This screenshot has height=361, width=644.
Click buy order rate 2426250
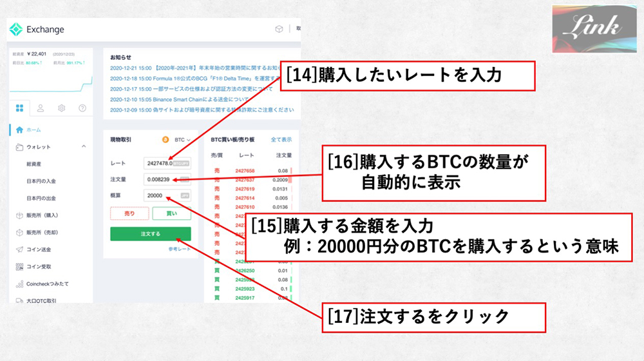245,271
